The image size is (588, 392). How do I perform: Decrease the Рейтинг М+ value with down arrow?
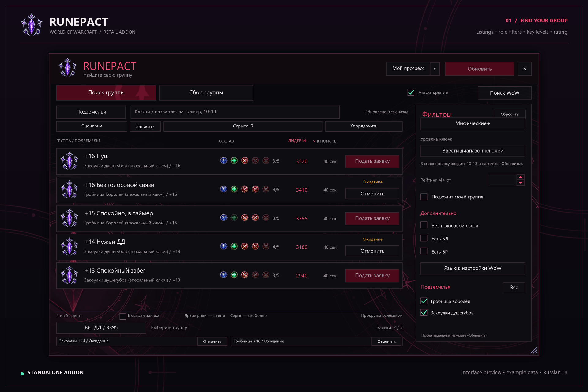[x=521, y=183]
